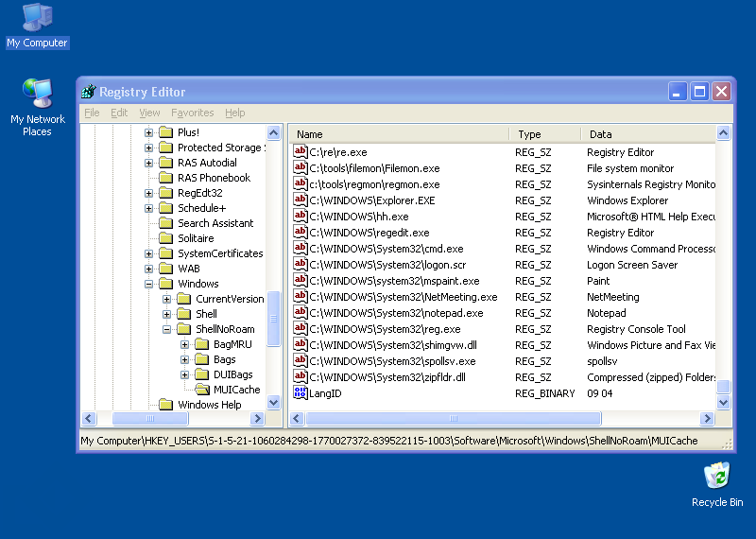
Task: Click the tree pane scroll up arrow
Action: pos(273,132)
